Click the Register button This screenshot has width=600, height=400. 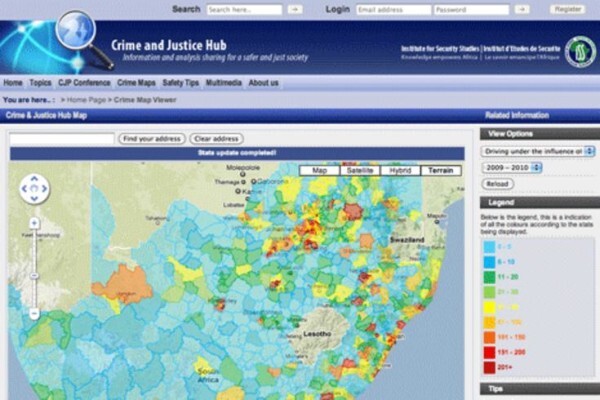pyautogui.click(x=568, y=9)
